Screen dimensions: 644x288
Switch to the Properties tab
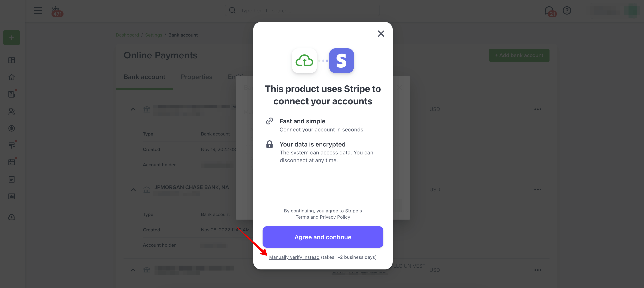click(x=197, y=77)
